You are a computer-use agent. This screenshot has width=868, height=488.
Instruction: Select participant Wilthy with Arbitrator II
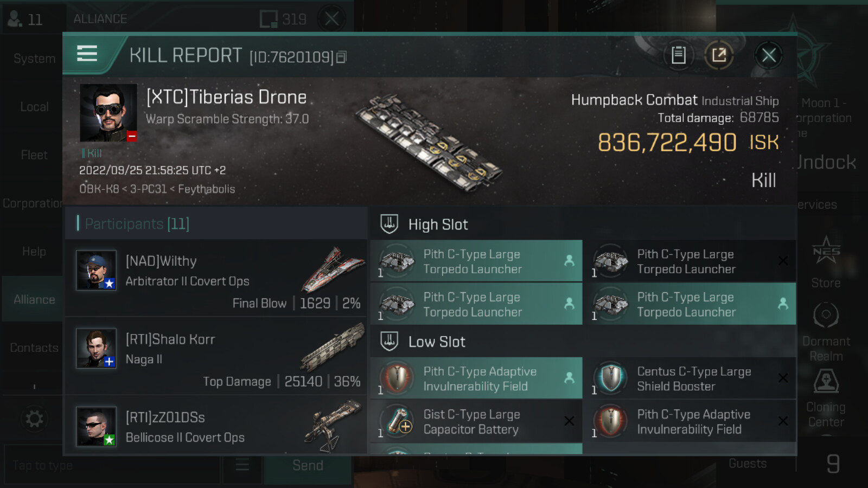[216, 278]
